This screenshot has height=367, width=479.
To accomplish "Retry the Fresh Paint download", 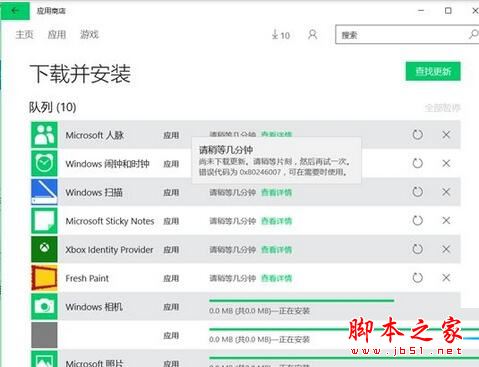I will pos(417,278).
